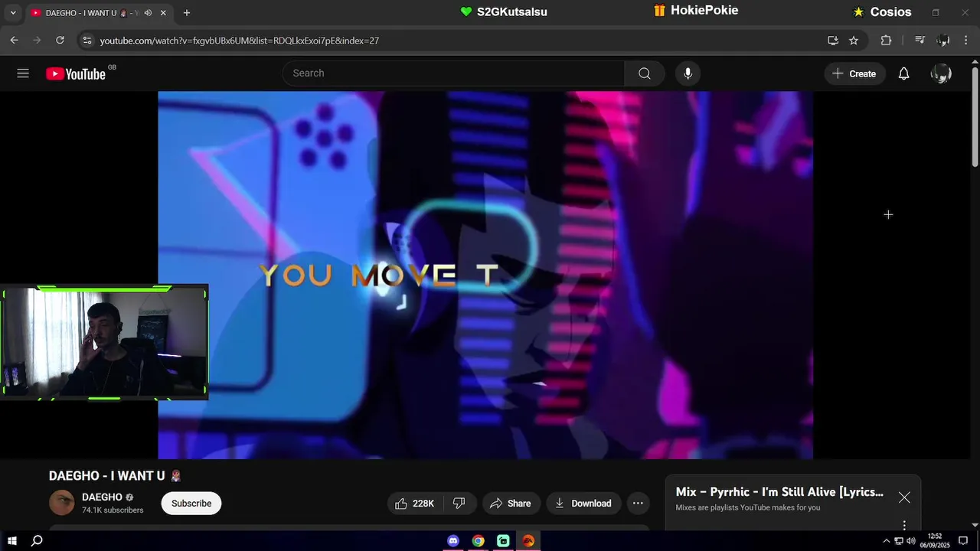980x551 pixels.
Task: Show hidden system tray icons
Action: click(x=887, y=541)
